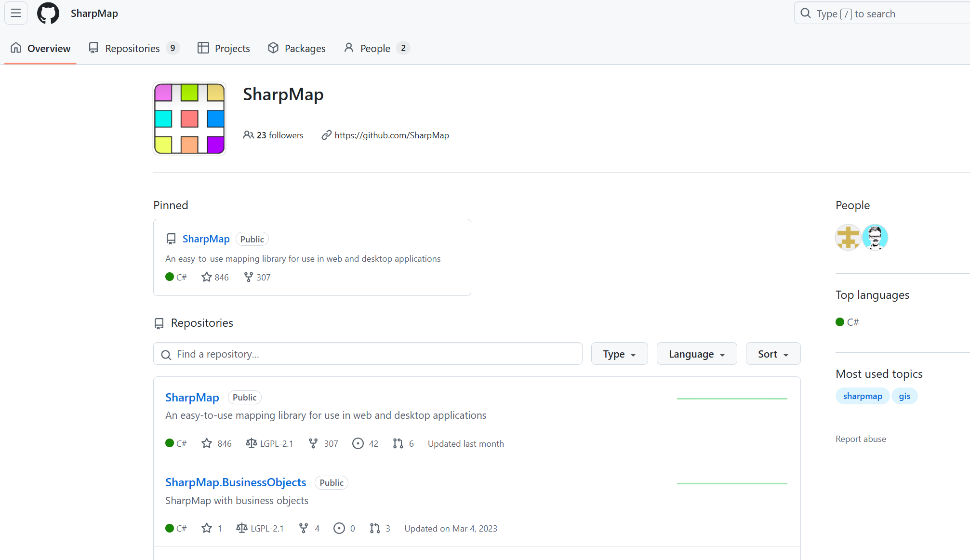Open the hamburger navigation menu
Image resolution: width=970 pixels, height=560 pixels.
pyautogui.click(x=16, y=13)
